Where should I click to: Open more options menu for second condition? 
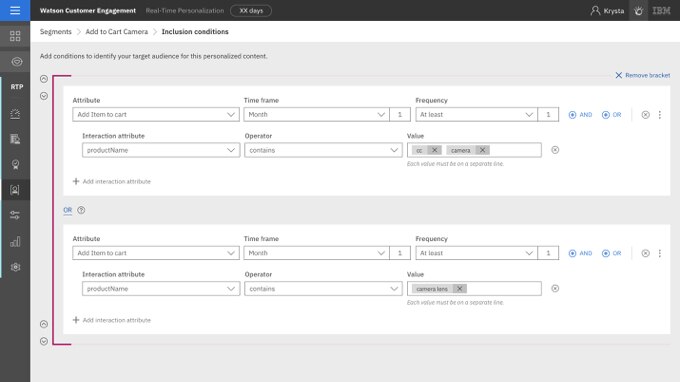[660, 253]
